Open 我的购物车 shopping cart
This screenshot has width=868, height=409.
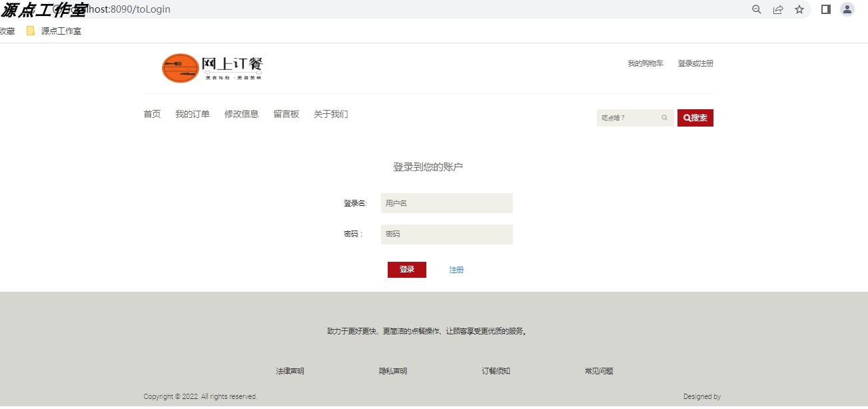tap(644, 63)
